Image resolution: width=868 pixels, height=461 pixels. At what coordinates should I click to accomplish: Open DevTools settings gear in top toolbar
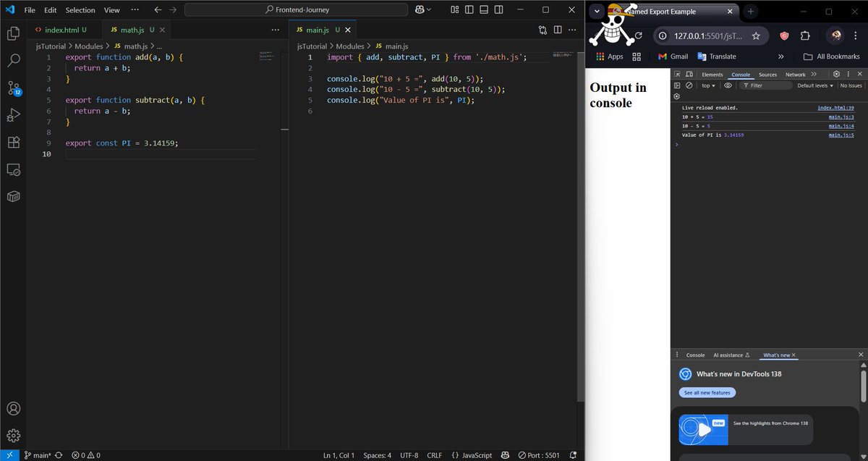[836, 75]
